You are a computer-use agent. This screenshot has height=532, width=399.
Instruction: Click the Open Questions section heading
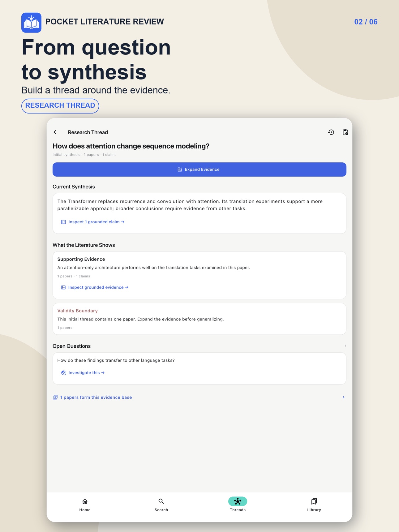pyautogui.click(x=71, y=346)
